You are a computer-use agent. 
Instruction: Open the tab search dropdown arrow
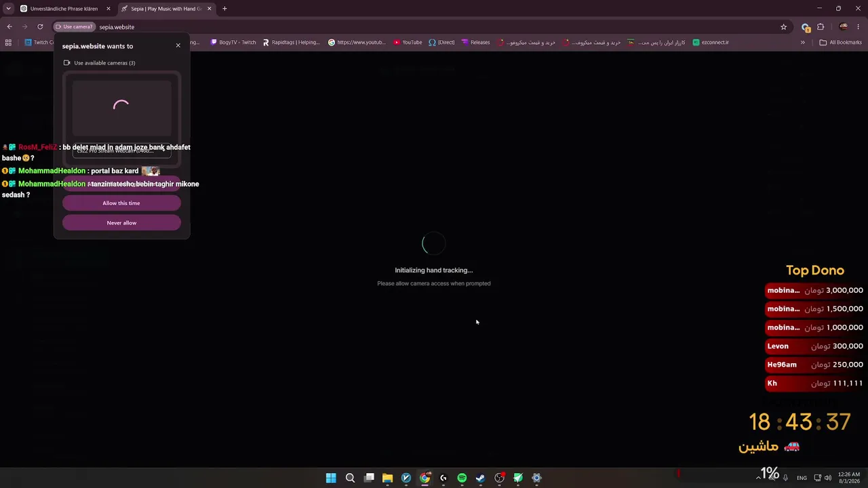coord(8,9)
